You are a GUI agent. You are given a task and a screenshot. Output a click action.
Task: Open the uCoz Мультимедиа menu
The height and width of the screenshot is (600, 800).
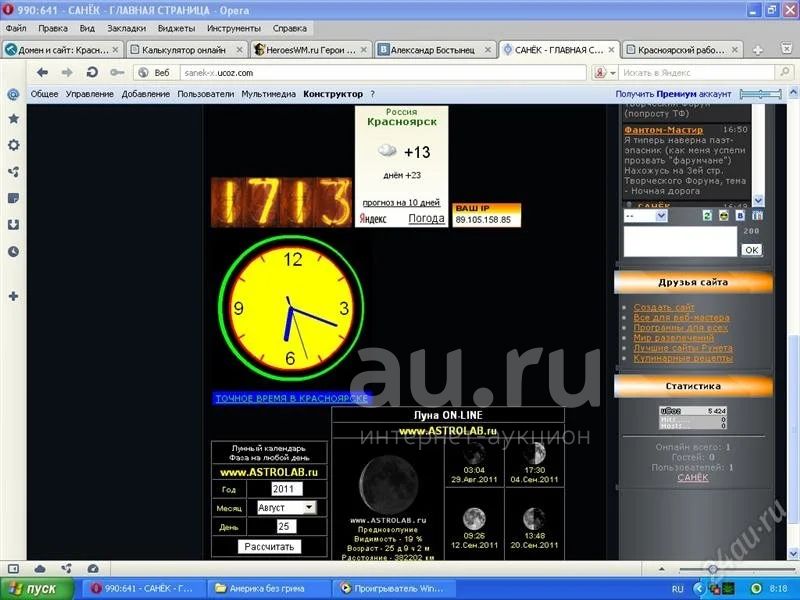click(269, 94)
